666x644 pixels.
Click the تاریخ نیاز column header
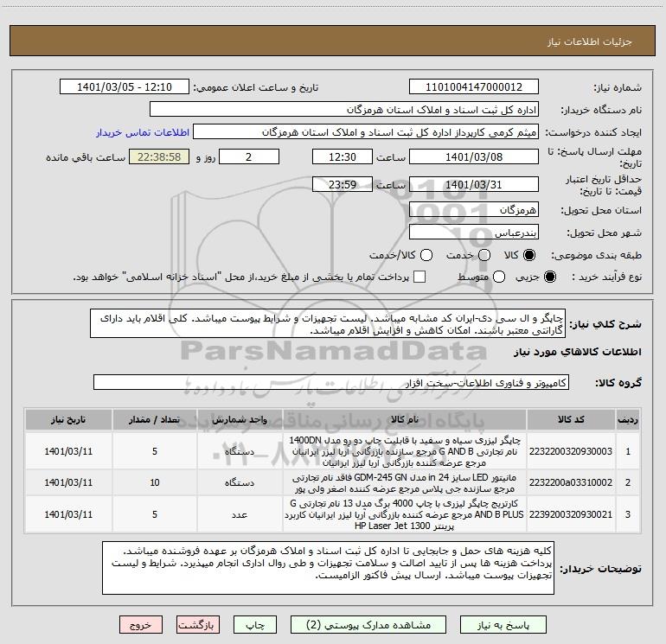[x=68, y=419]
